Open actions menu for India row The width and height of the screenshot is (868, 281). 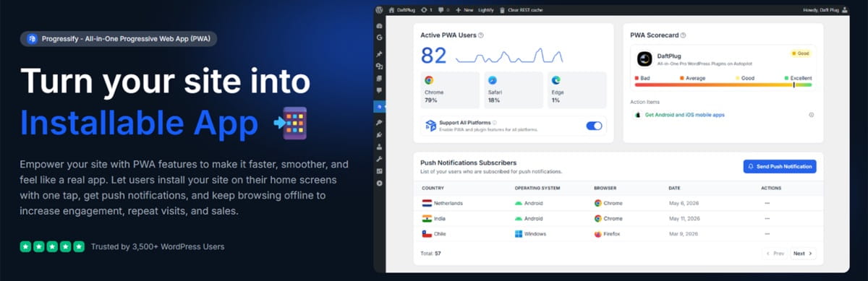767,218
